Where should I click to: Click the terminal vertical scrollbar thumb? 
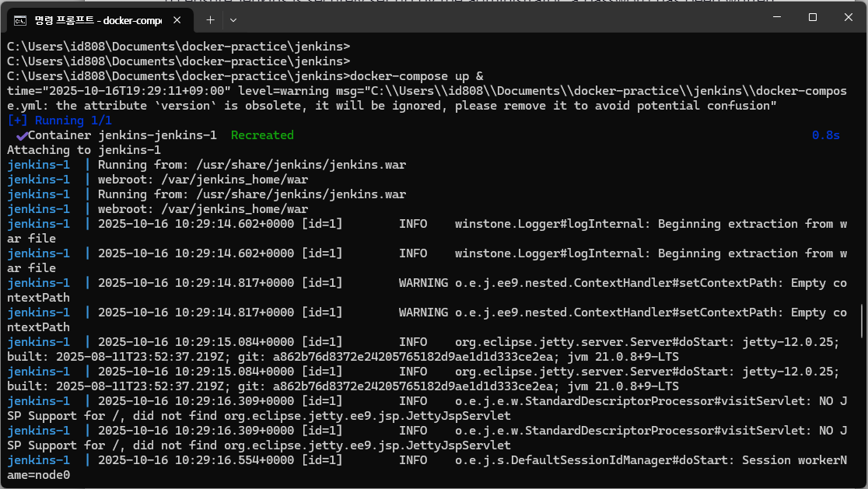(x=862, y=321)
